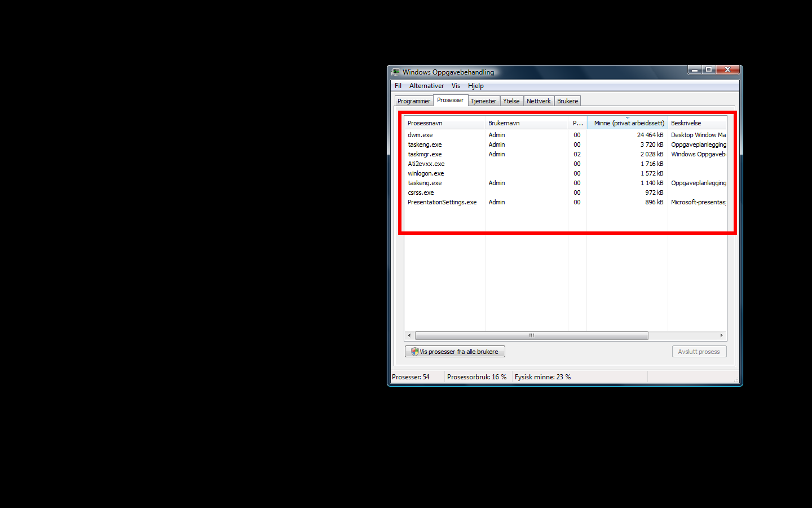Click the Windows Oppgaveb description for taskmgr.exe

point(698,154)
